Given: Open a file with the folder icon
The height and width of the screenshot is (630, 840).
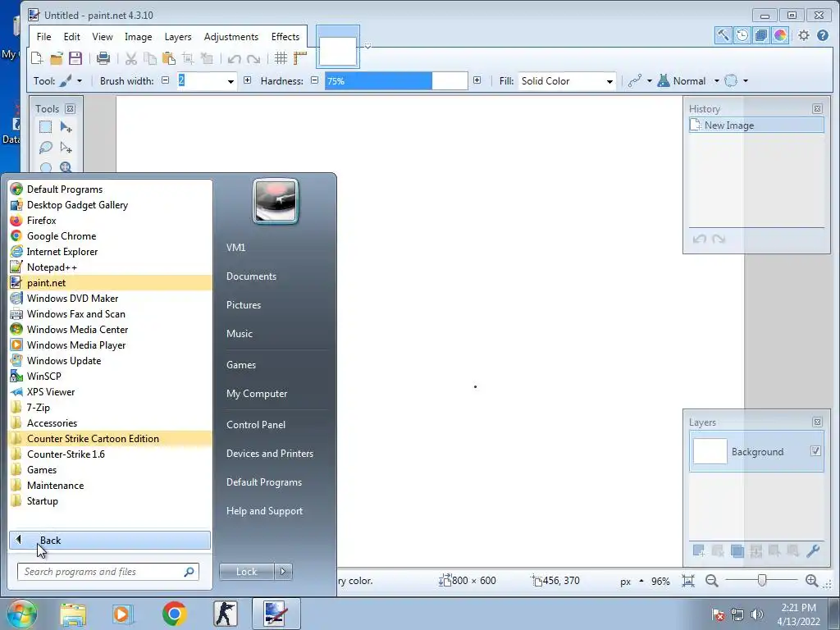Looking at the screenshot, I should pyautogui.click(x=57, y=58).
